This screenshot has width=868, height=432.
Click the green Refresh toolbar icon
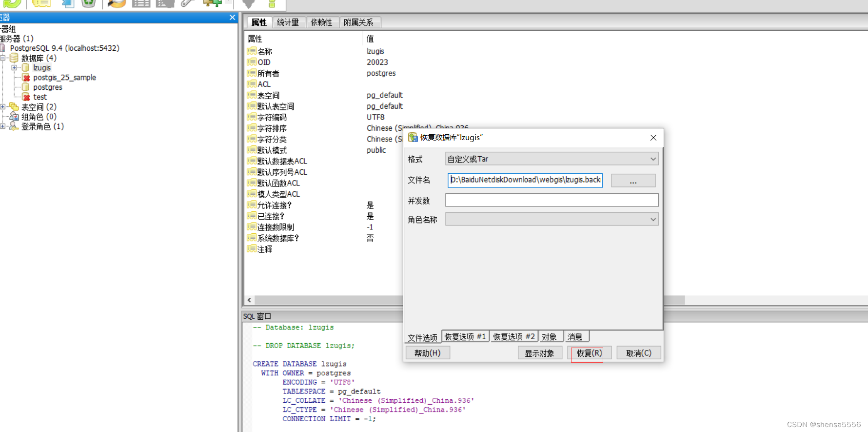point(13,3)
